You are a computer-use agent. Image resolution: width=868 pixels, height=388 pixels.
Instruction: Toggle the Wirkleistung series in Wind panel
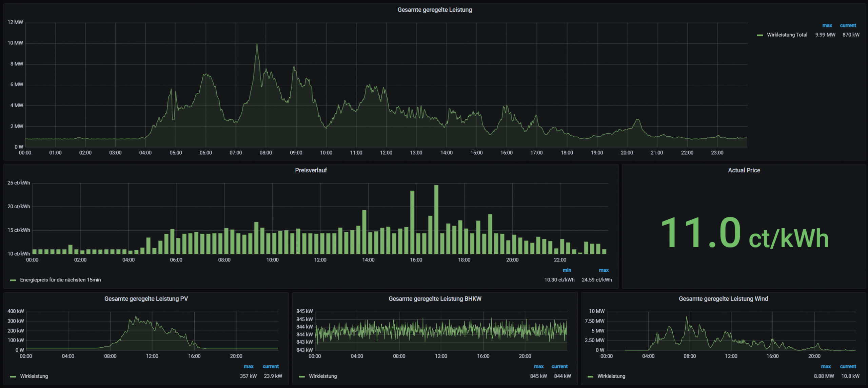point(612,376)
